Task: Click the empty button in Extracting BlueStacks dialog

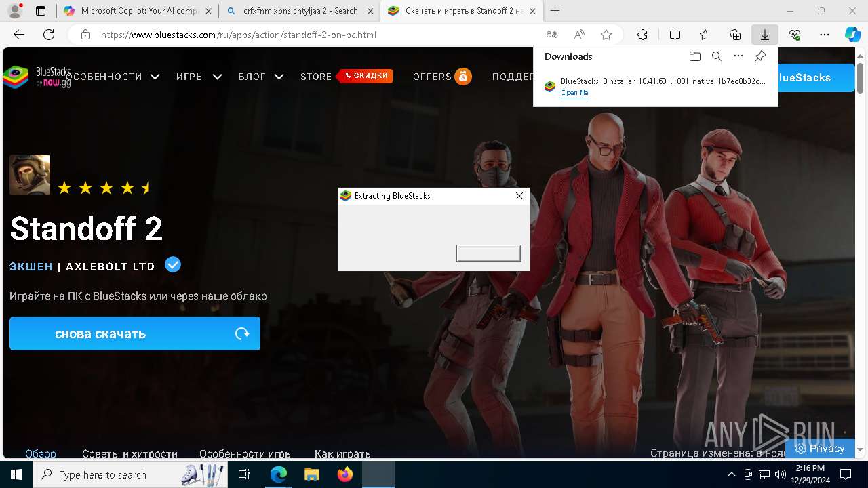Action: click(x=488, y=253)
